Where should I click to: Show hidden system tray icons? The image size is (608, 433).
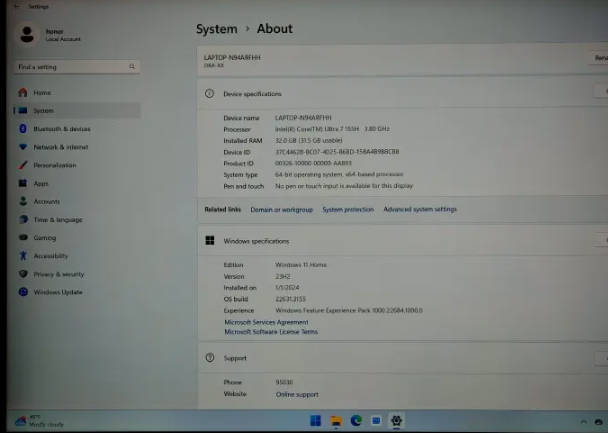click(584, 422)
